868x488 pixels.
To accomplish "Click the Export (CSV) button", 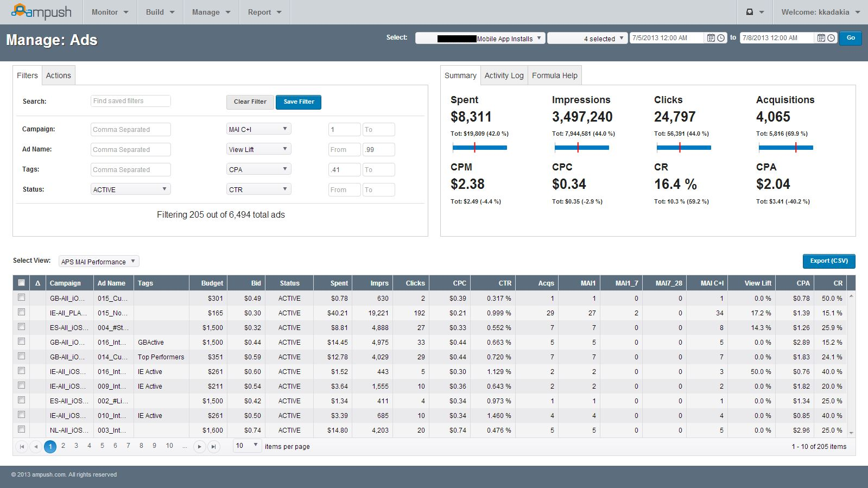I will coord(828,261).
